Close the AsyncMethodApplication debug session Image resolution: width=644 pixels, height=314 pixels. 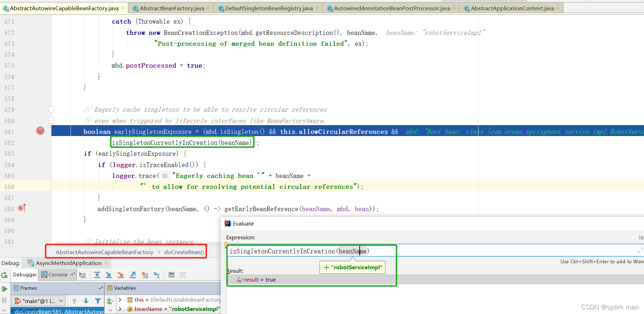click(106, 263)
